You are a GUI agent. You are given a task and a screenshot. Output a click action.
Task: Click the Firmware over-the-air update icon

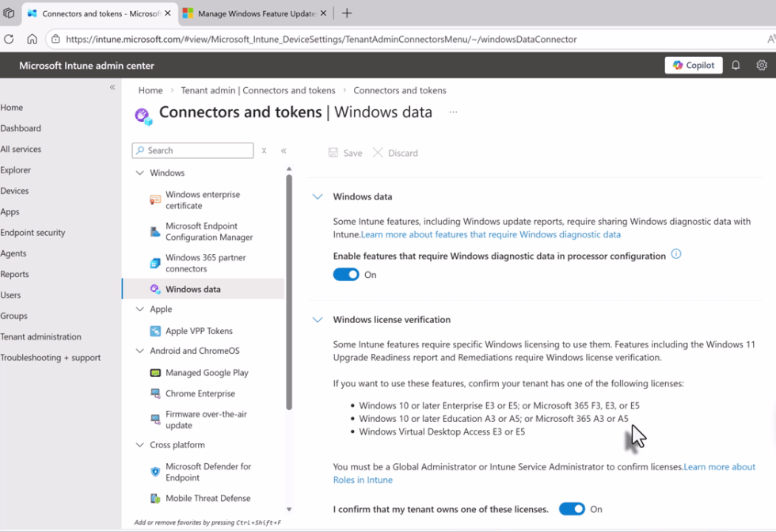click(x=155, y=420)
